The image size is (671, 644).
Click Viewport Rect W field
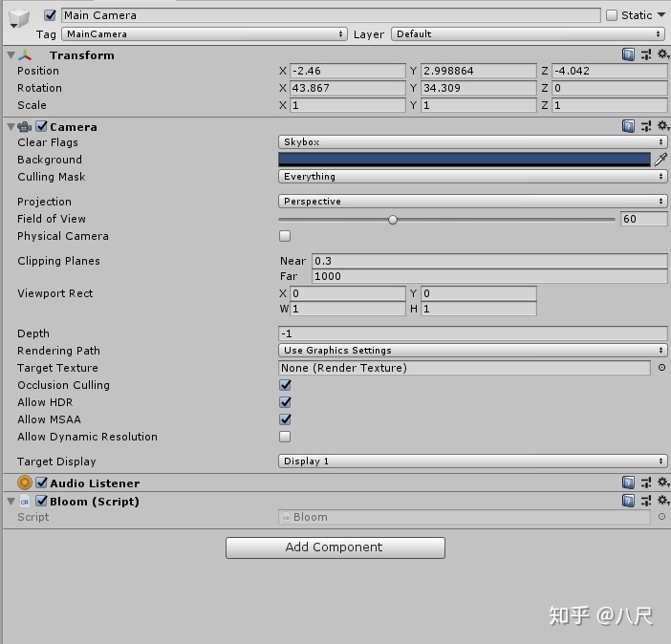[x=348, y=309]
